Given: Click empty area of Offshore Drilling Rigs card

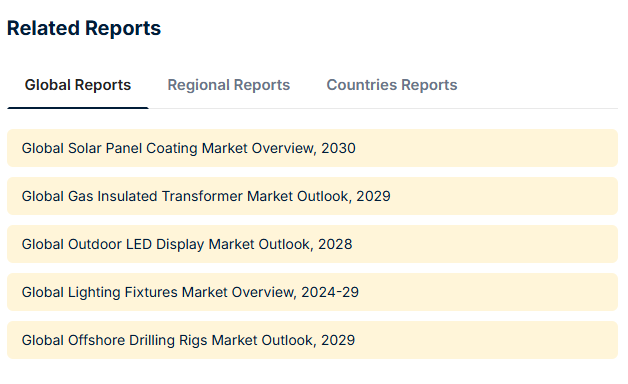Looking at the screenshot, I should [x=485, y=340].
